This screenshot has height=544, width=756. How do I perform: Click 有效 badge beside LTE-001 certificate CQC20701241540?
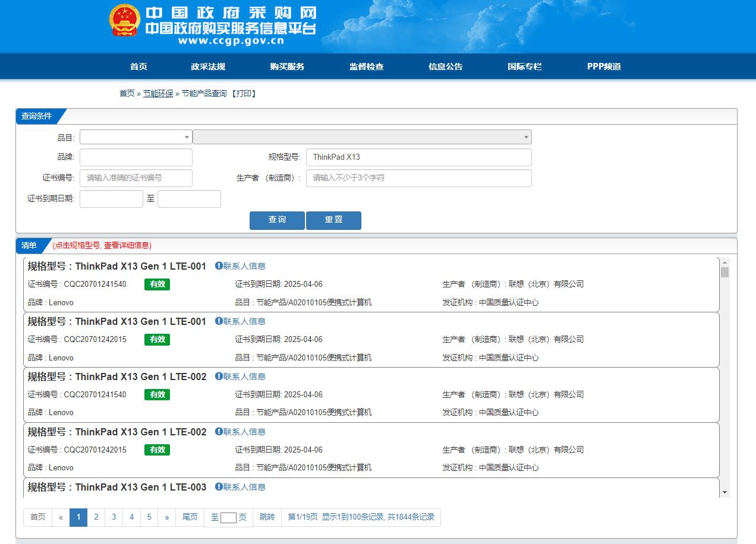pos(157,284)
